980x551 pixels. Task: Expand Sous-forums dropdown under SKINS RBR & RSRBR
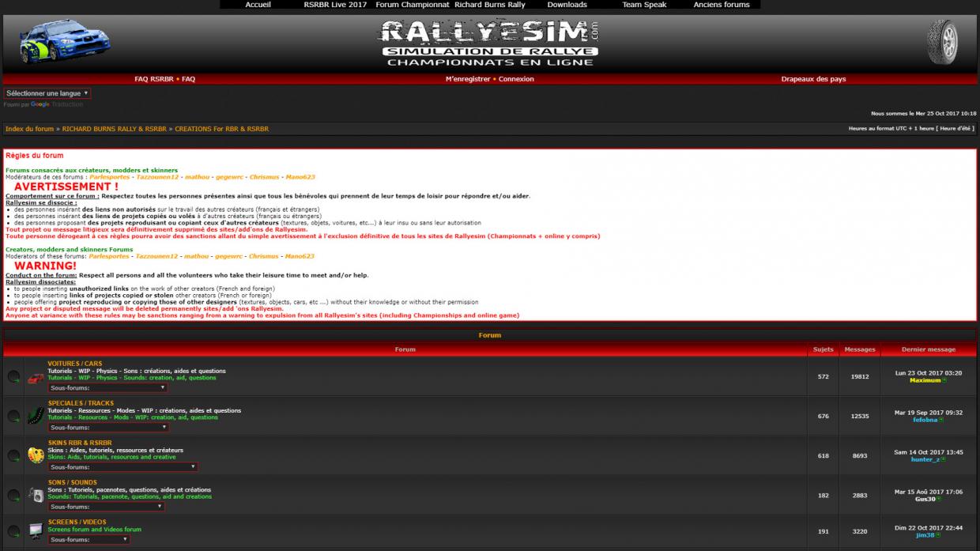click(122, 467)
